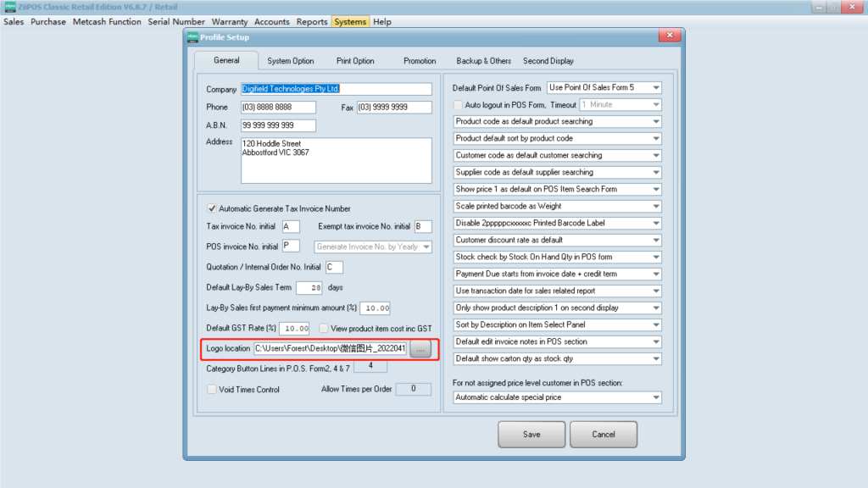Switch to the General tab
868x488 pixels.
(x=226, y=60)
